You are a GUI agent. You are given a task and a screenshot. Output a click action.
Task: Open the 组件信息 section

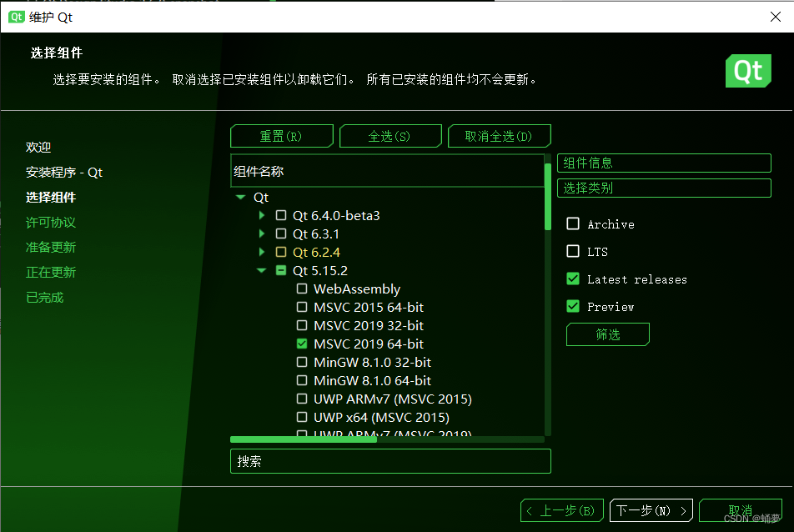click(664, 163)
